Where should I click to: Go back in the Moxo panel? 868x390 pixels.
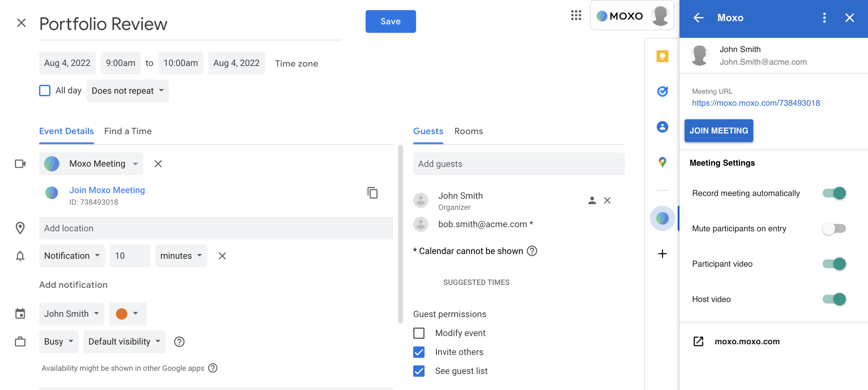pyautogui.click(x=698, y=18)
